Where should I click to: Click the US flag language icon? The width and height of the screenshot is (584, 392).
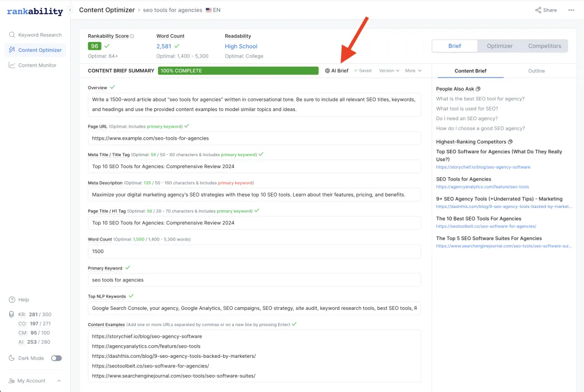tap(209, 10)
